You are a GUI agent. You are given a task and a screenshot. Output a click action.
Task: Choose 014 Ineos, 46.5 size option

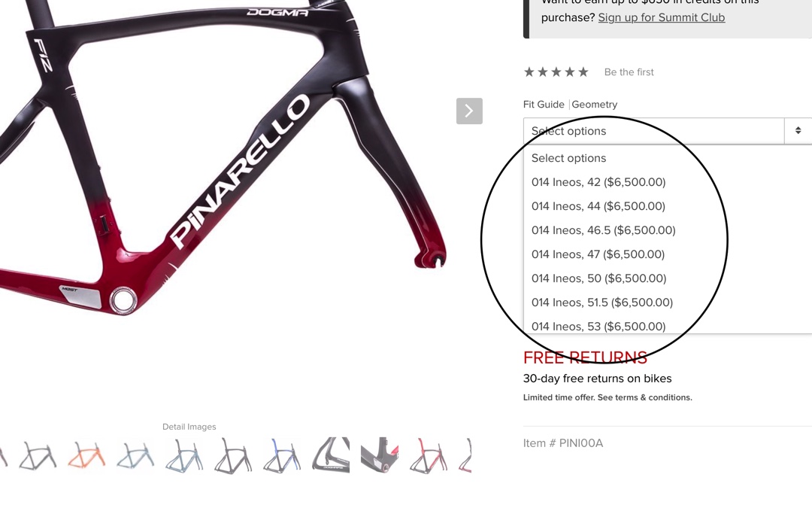pyautogui.click(x=603, y=230)
